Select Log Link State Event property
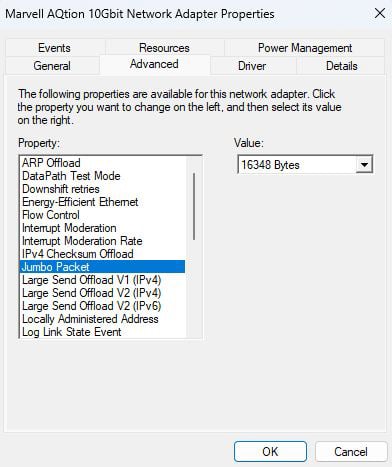Image resolution: width=392 pixels, height=467 pixels. (102, 332)
